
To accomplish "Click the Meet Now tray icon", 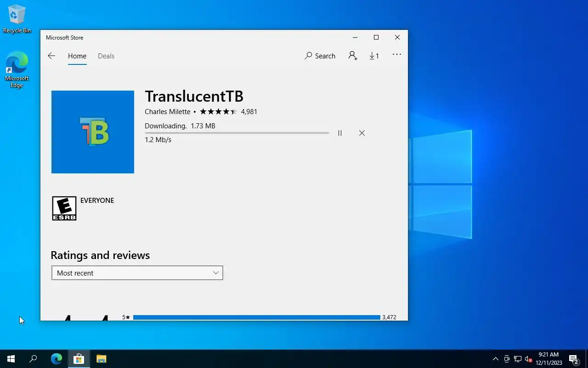I will (x=507, y=359).
